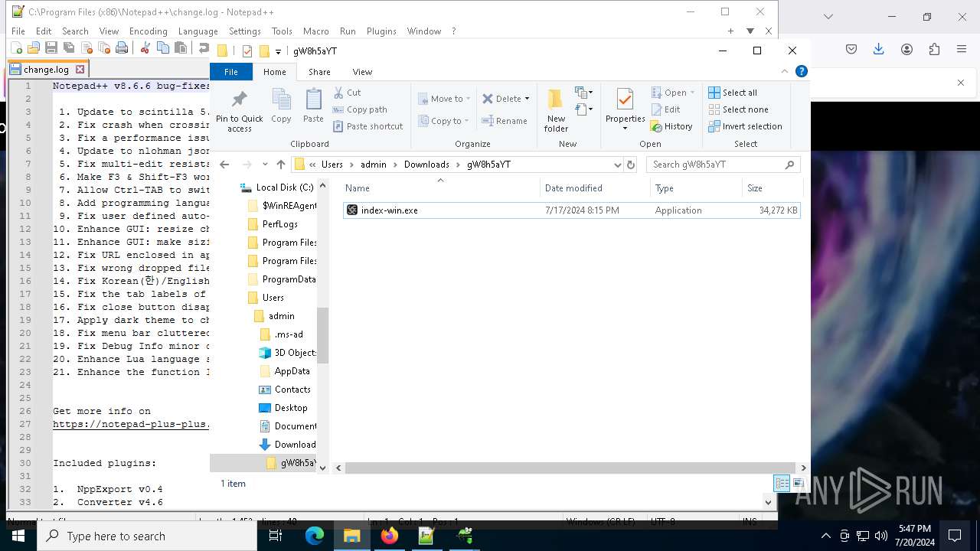Click the Firefox Downloads arrow icon
This screenshot has height=551, width=980.
click(879, 49)
